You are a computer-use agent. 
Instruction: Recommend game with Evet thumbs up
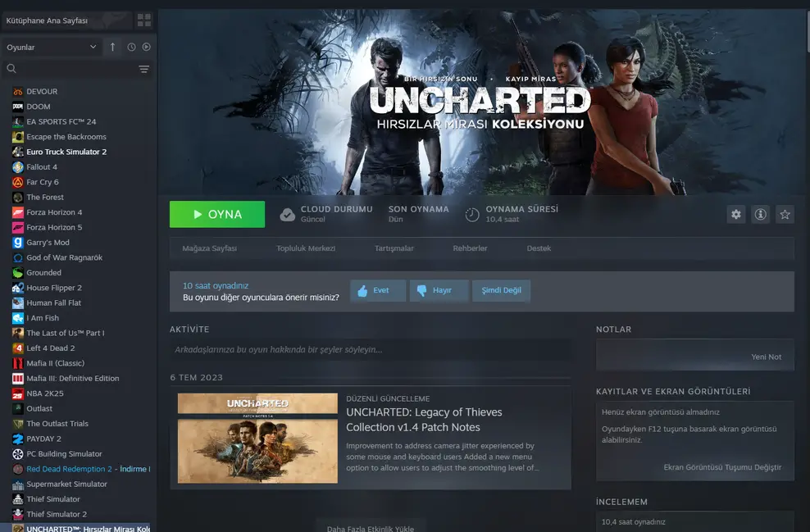point(378,290)
